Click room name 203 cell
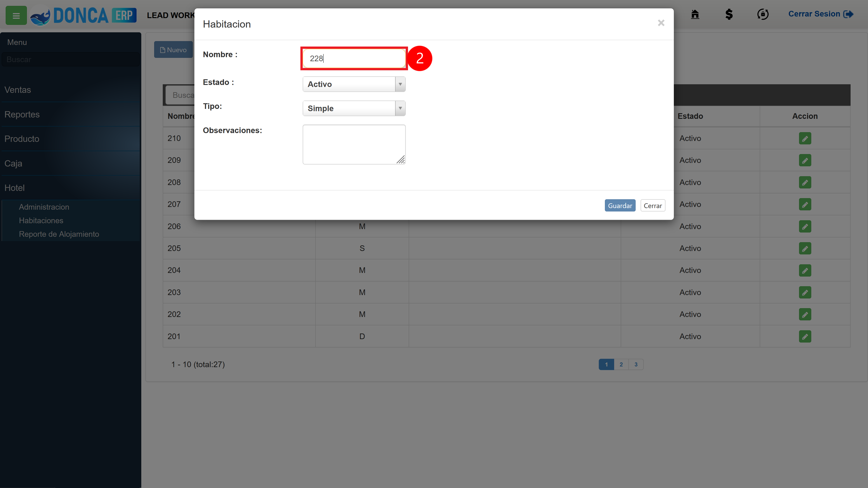Viewport: 868px width, 488px height. click(239, 292)
